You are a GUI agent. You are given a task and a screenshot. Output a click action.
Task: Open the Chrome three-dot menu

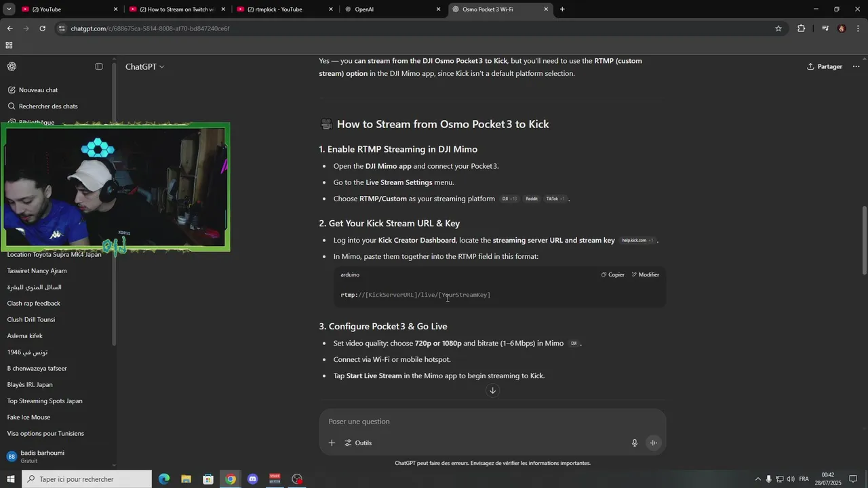[859, 28]
